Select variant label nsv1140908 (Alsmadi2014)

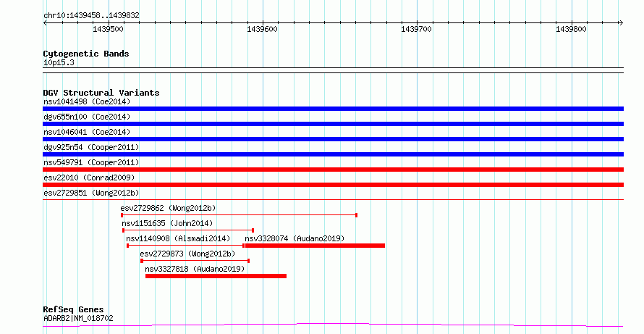tap(178, 238)
